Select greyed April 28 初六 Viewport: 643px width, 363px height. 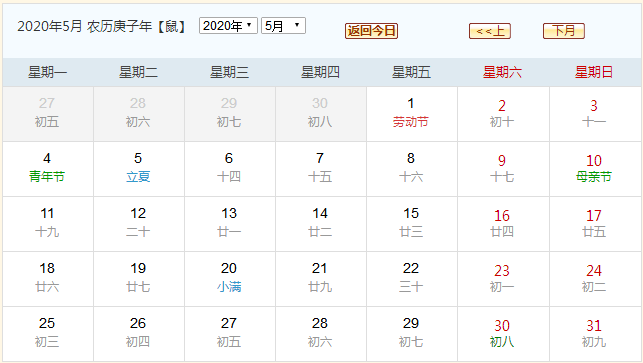point(139,114)
